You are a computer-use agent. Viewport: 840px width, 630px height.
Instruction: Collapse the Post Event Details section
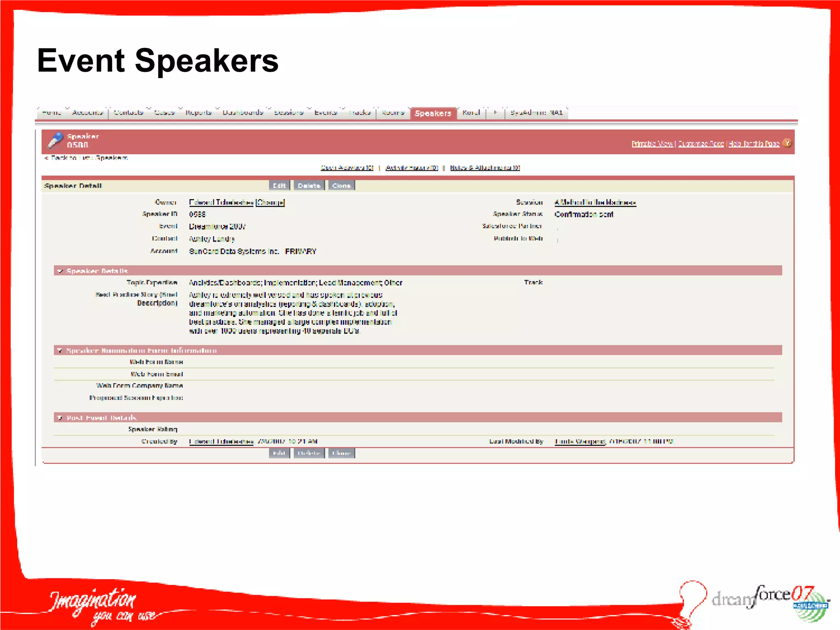tap(60, 418)
